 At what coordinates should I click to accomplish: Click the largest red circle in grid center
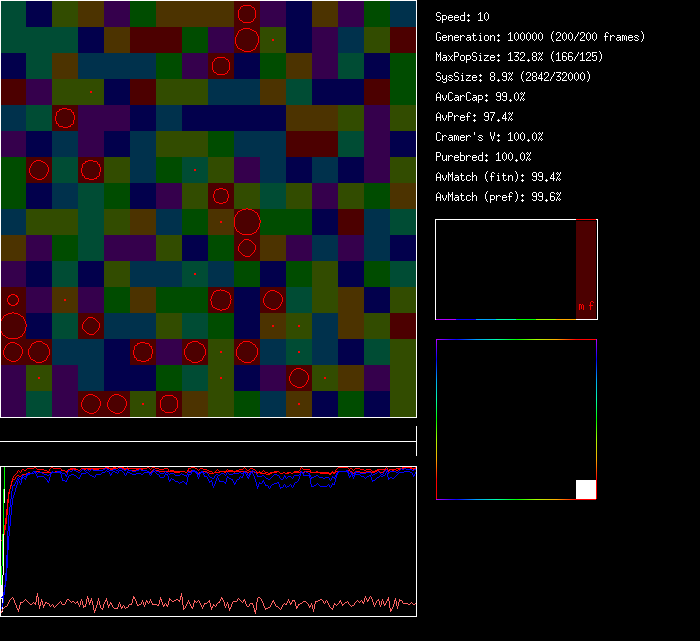click(247, 221)
